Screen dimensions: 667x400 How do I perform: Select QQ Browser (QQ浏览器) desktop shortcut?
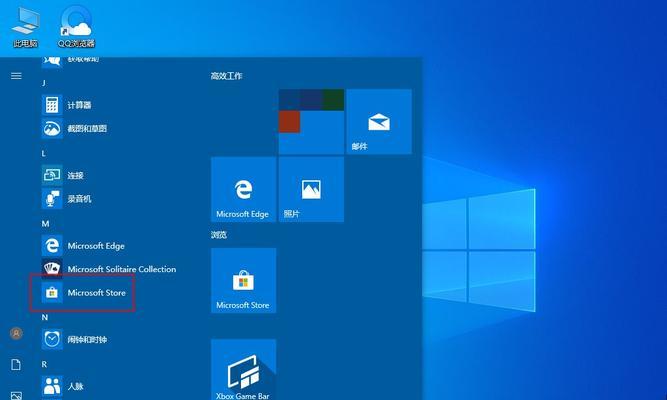[x=77, y=26]
